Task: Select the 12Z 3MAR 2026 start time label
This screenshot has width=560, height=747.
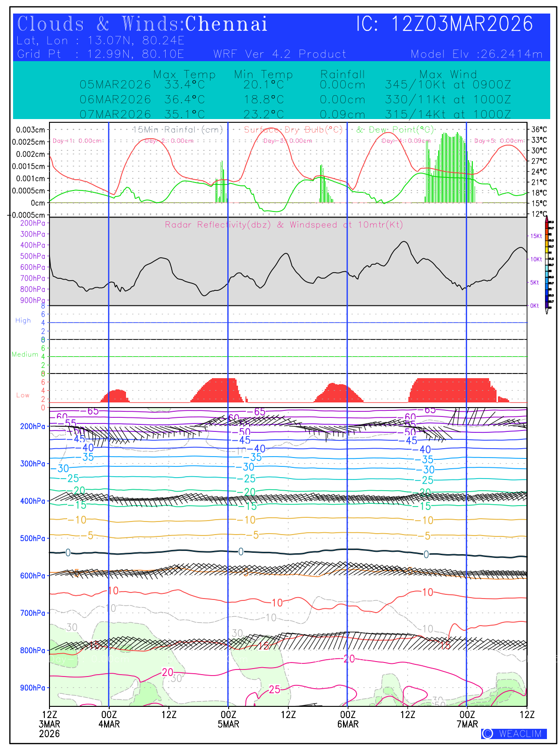Action: point(49,724)
